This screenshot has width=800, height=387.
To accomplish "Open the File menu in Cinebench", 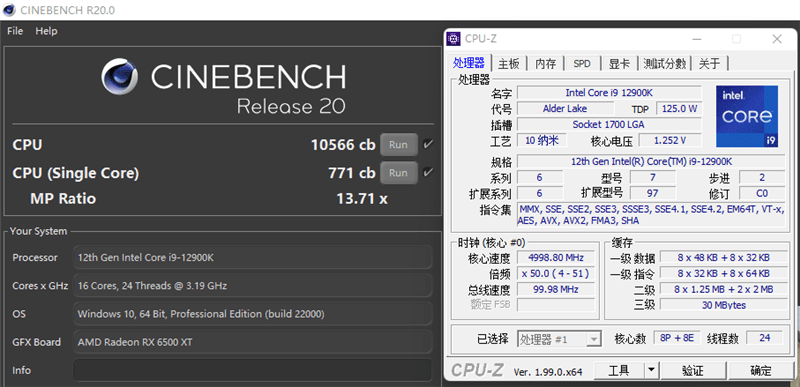I will point(15,31).
